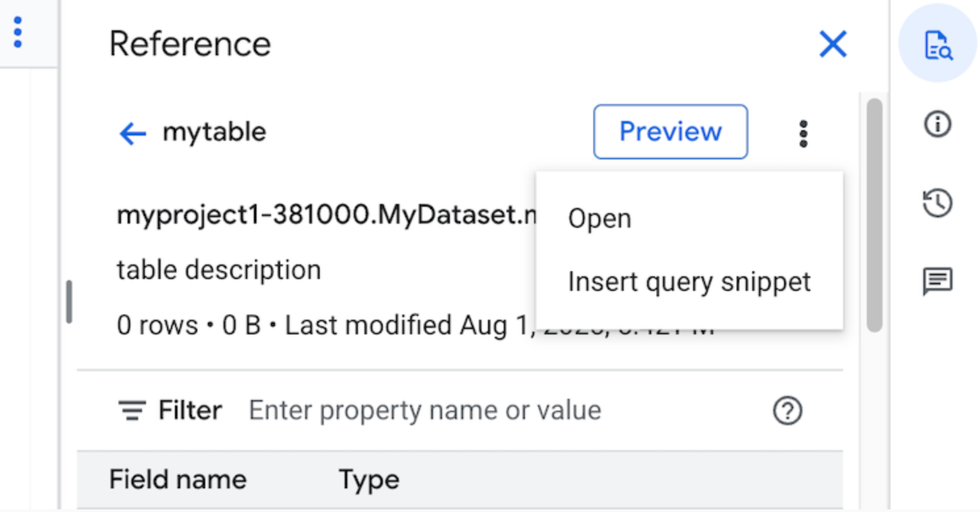
Task: Open the help icon beside the filter field
Action: coord(787,410)
